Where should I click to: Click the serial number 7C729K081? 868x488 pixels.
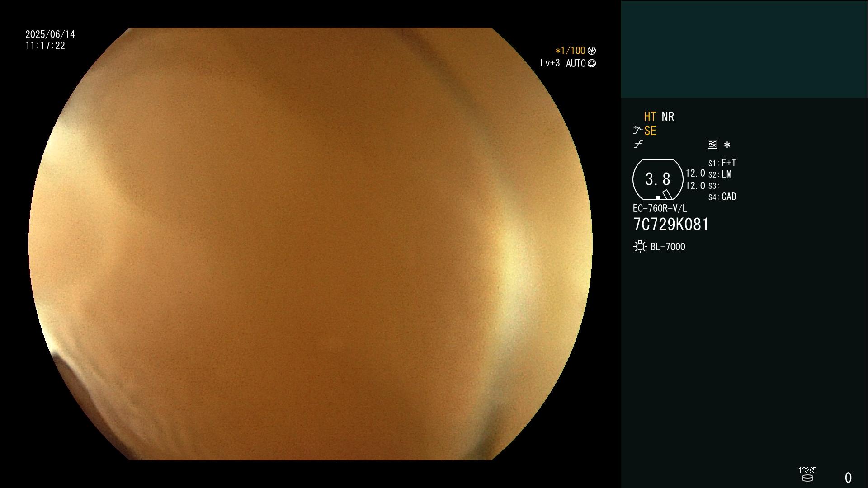(x=671, y=225)
